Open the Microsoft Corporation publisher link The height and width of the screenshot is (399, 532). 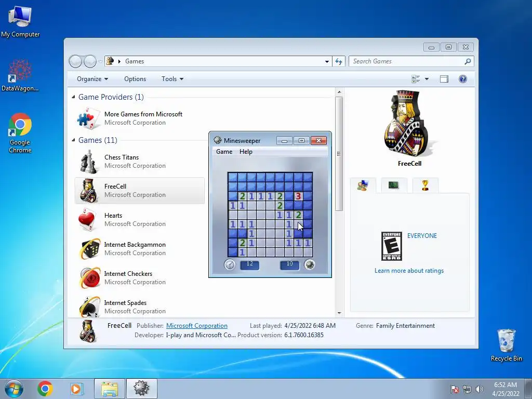pyautogui.click(x=197, y=325)
